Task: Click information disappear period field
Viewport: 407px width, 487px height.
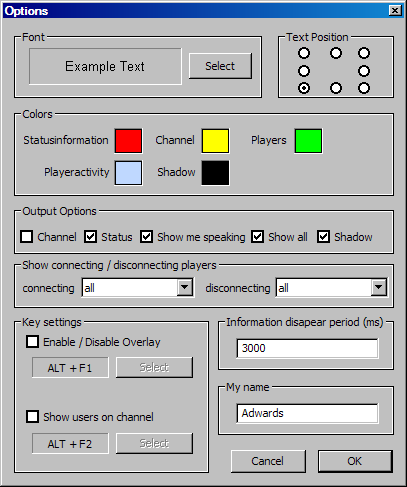Action: (307, 348)
